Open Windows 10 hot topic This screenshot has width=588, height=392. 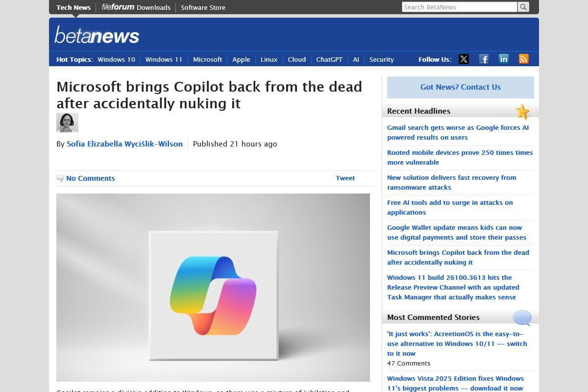click(116, 59)
